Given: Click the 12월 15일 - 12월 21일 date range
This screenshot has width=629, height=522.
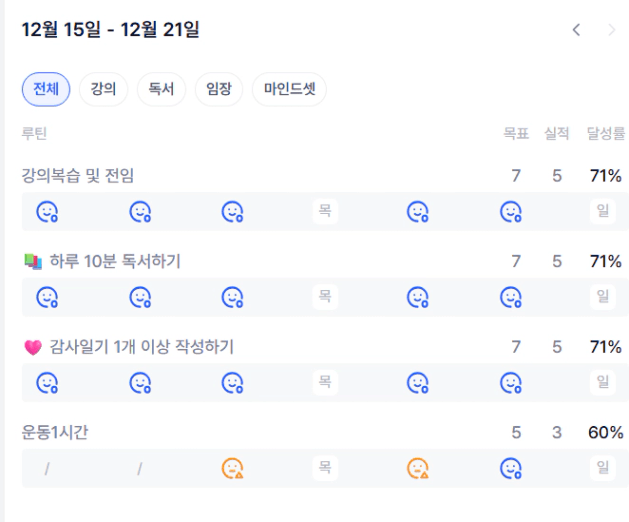Looking at the screenshot, I should coord(111,30).
